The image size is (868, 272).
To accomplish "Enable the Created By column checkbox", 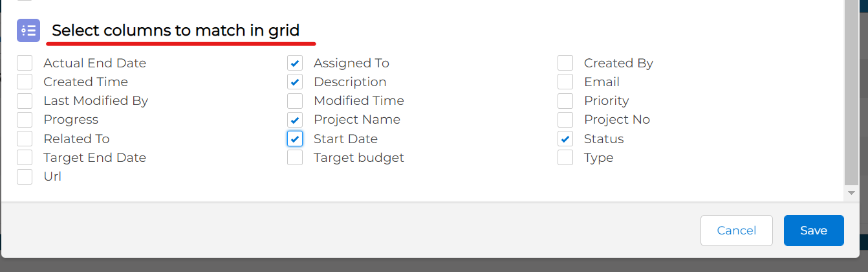I will [565, 63].
